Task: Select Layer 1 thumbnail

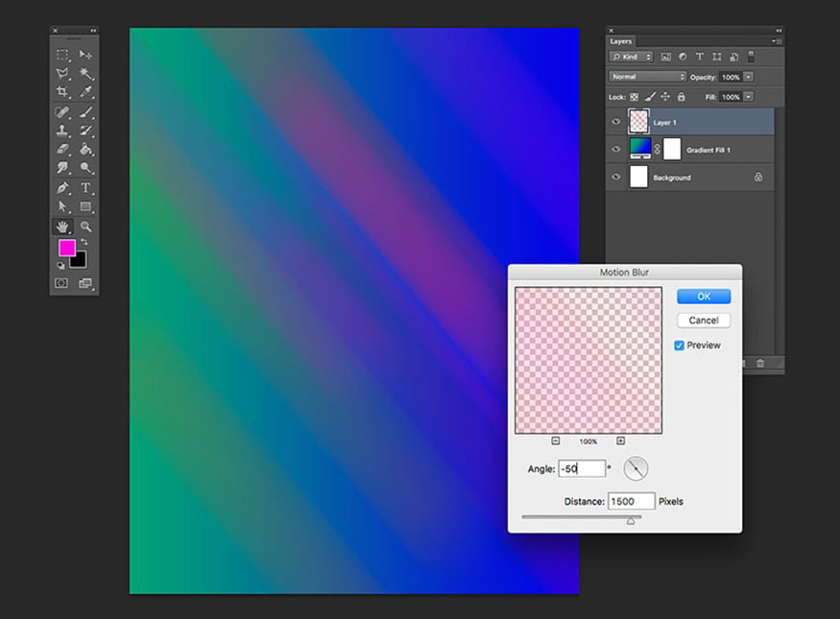Action: pos(638,122)
